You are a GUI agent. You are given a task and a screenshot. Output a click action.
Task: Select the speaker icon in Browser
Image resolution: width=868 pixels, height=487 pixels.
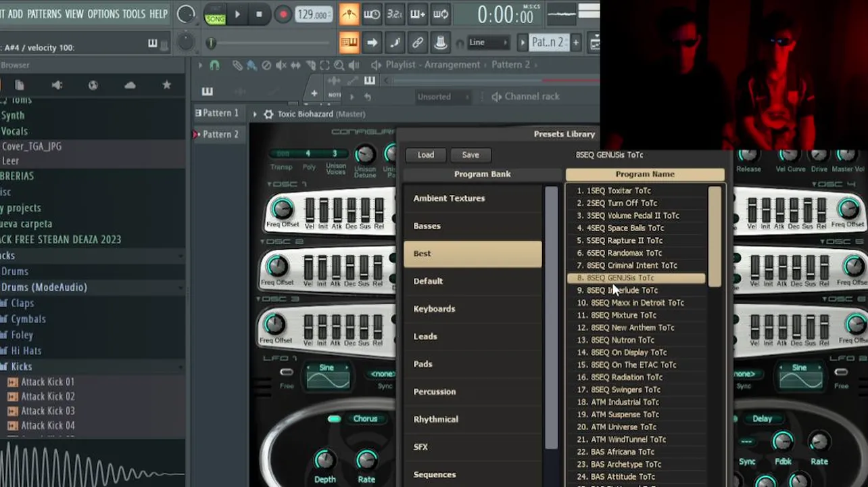coord(57,85)
